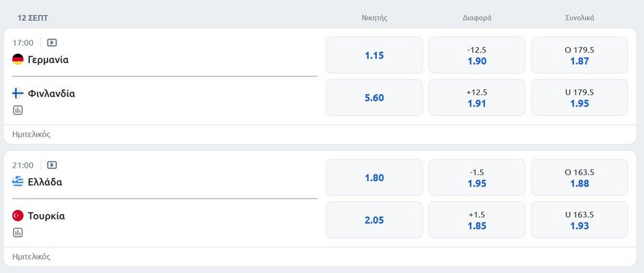View statistics icon under Turkey
Screen dimensions: 644x273
tap(17, 233)
